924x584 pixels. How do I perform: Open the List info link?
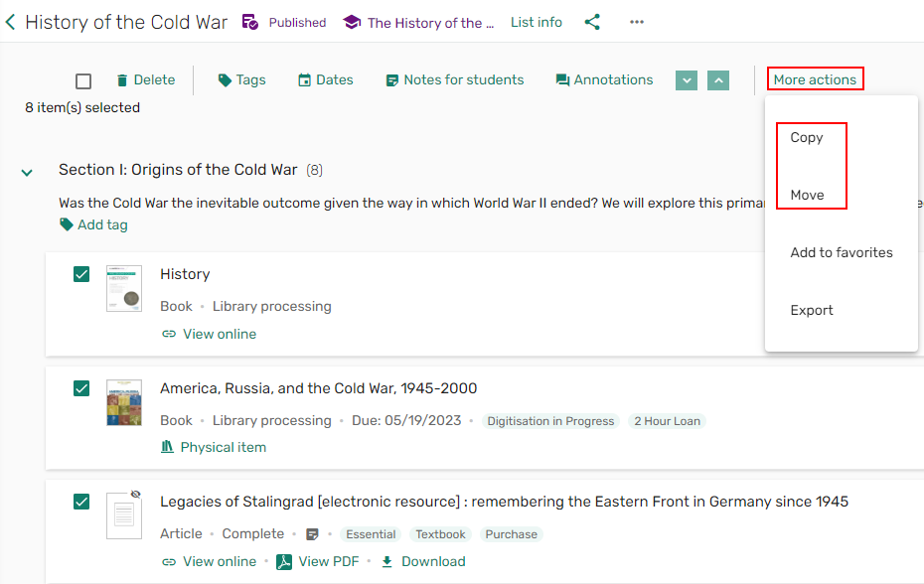[537, 23]
